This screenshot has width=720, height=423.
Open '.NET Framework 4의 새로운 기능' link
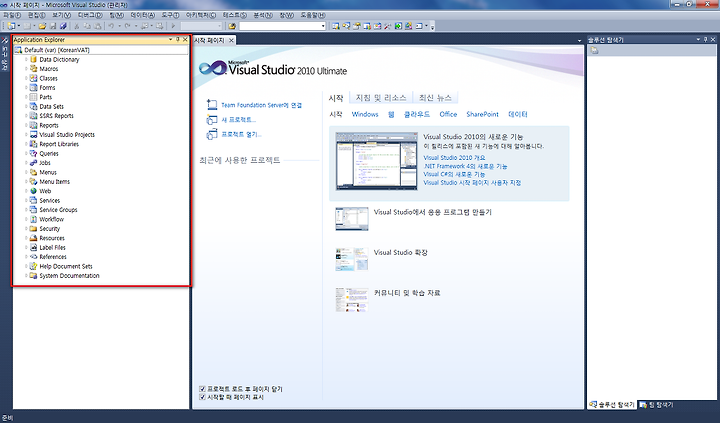tap(465, 166)
